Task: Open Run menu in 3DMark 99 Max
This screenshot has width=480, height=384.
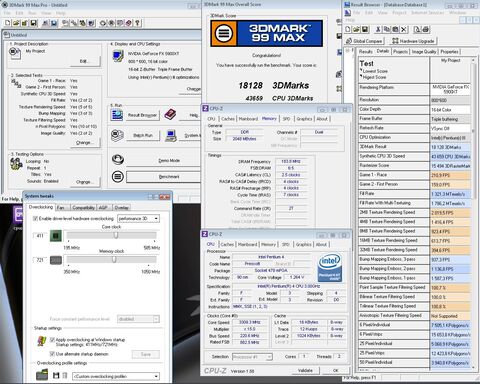Action: point(32,13)
